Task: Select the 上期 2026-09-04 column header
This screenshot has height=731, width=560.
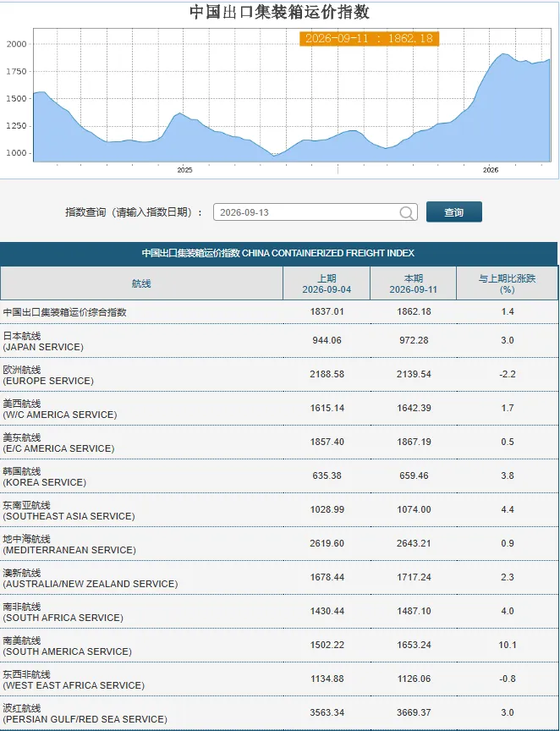Action: 327,283
